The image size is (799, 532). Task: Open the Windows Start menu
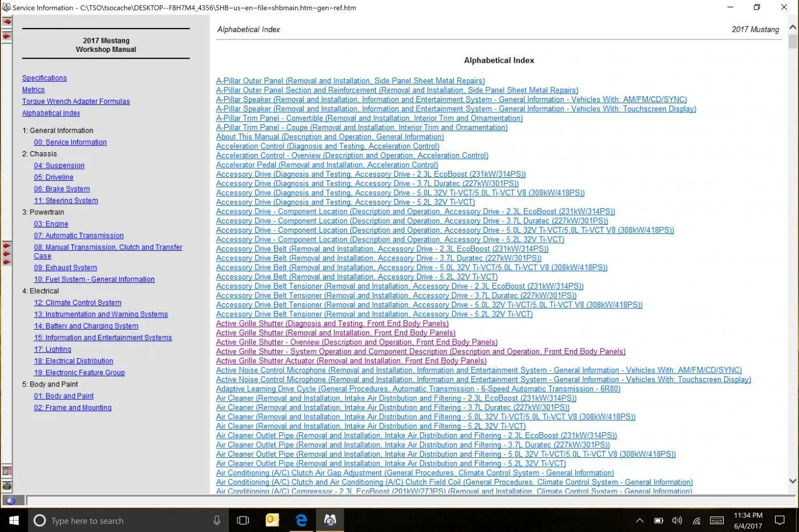tap(14, 520)
